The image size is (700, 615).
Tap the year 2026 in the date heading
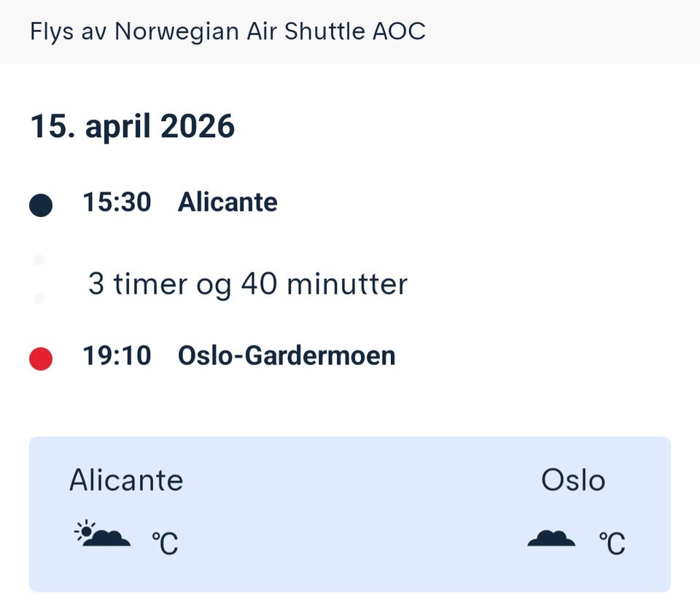click(198, 127)
